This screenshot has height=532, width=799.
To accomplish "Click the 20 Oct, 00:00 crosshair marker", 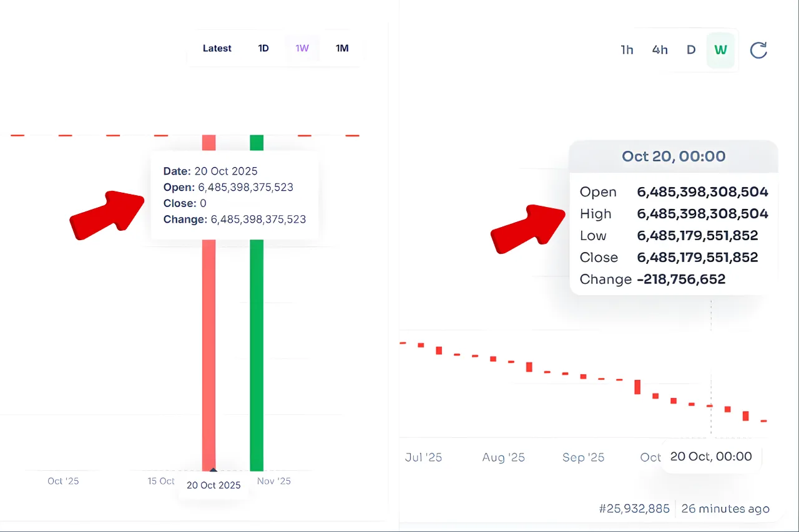I will pos(711,457).
